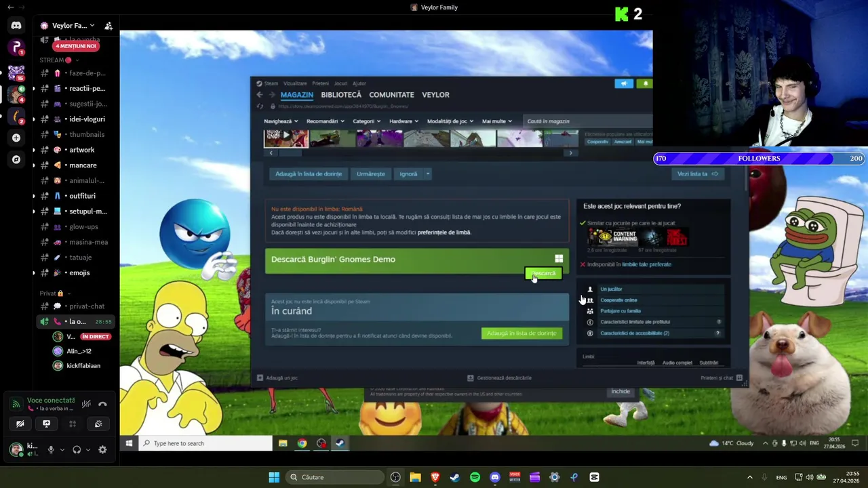Open the emojis channel
868x488 pixels.
[76, 272]
